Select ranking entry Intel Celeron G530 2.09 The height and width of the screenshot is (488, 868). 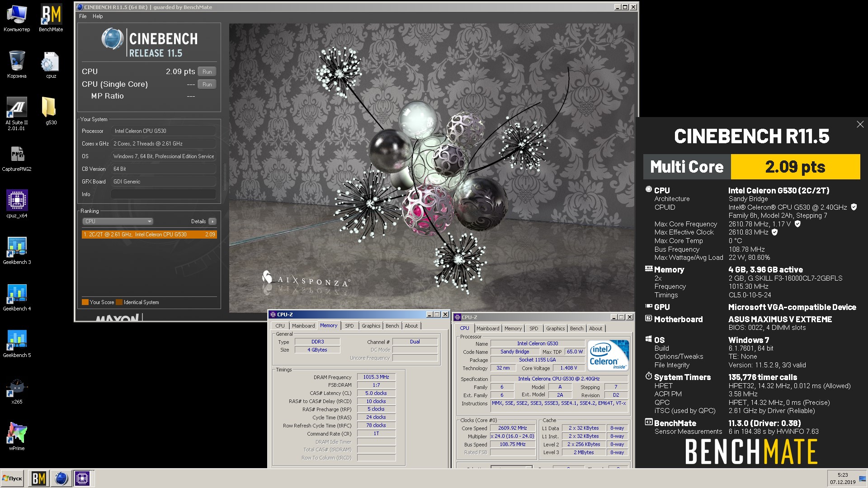[149, 235]
